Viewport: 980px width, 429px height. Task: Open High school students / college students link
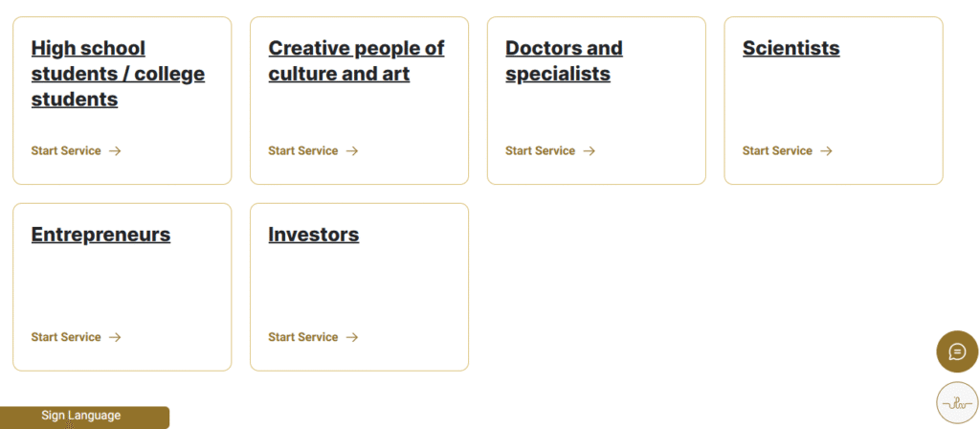click(x=118, y=74)
